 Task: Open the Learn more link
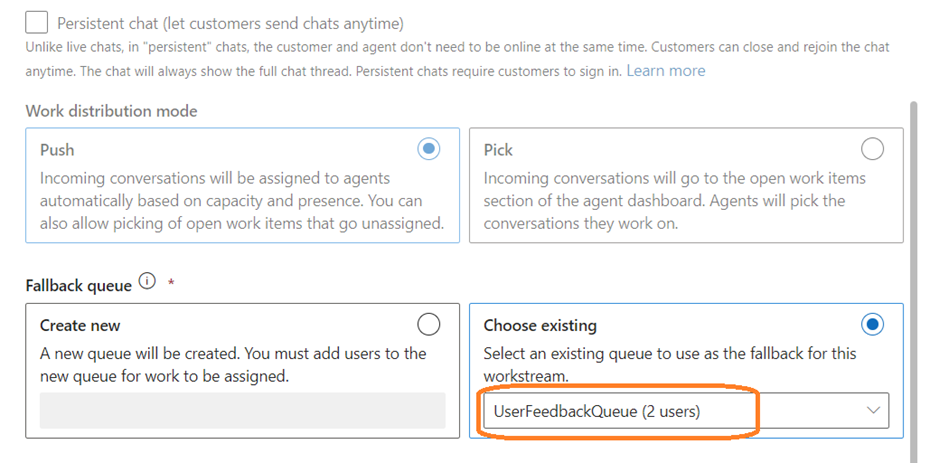pyautogui.click(x=665, y=71)
